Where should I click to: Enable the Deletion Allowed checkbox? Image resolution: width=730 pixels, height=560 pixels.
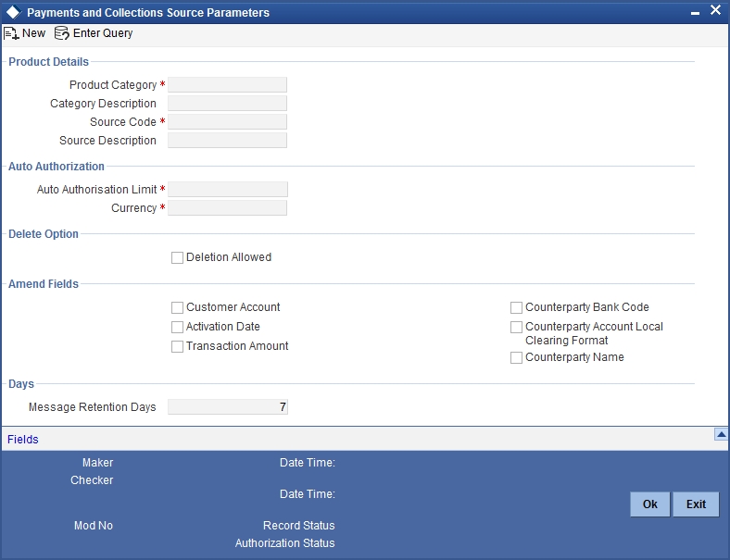[x=177, y=257]
